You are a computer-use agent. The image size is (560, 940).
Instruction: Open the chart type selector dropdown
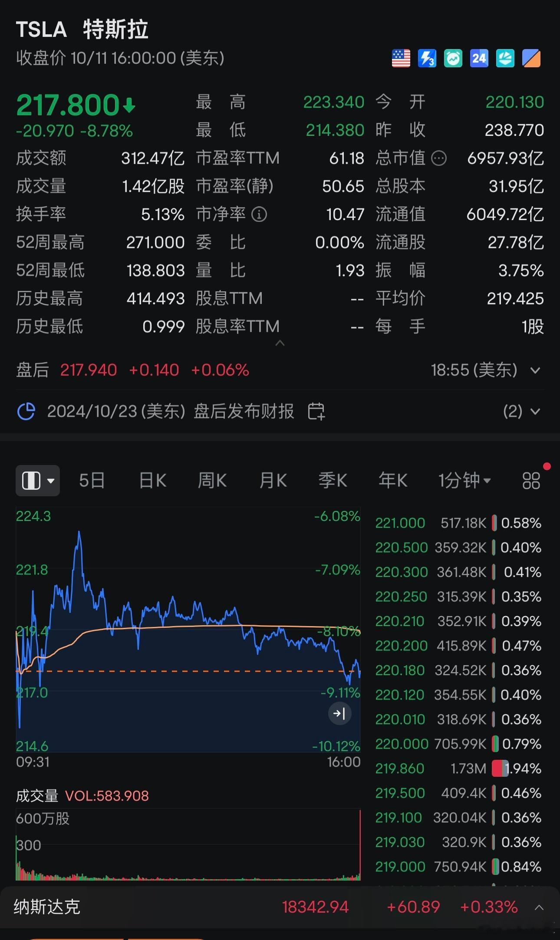(x=38, y=481)
